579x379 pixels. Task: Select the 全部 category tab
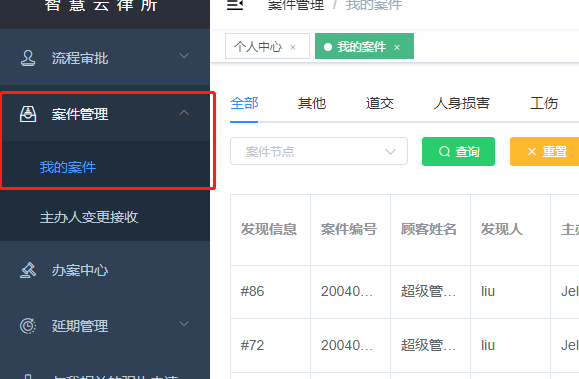click(244, 103)
